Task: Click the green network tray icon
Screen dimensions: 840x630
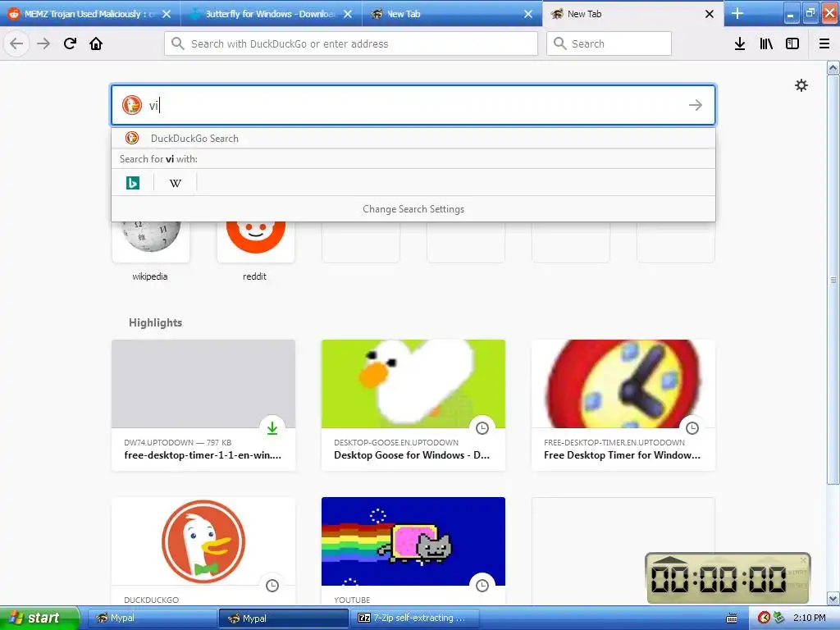Action: click(778, 618)
